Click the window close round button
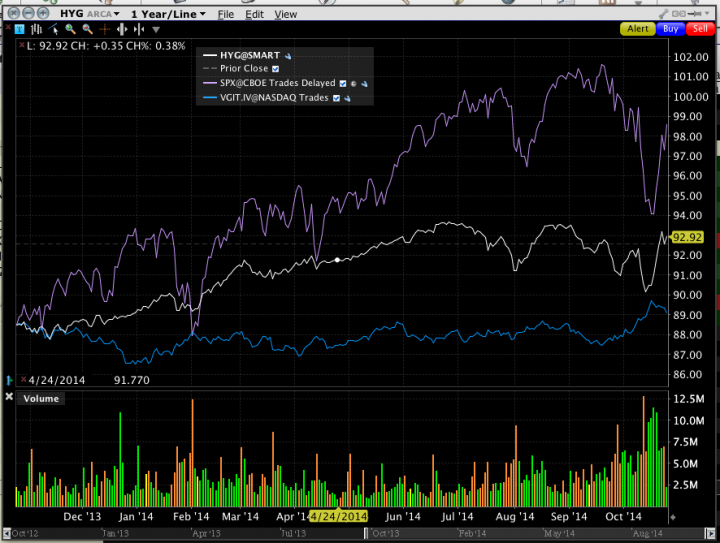This screenshot has width=720, height=543. click(14, 13)
